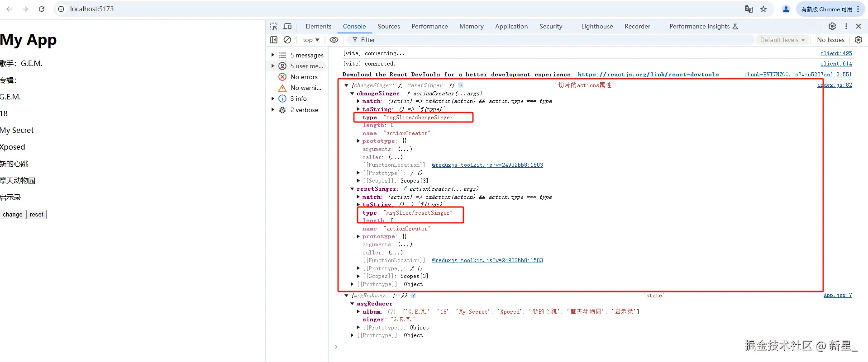Switch to the Security tab

(551, 26)
